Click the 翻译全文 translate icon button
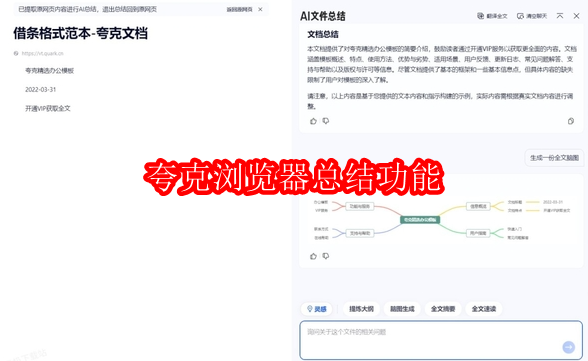Image resolution: width=588 pixels, height=361 pixels. (492, 16)
